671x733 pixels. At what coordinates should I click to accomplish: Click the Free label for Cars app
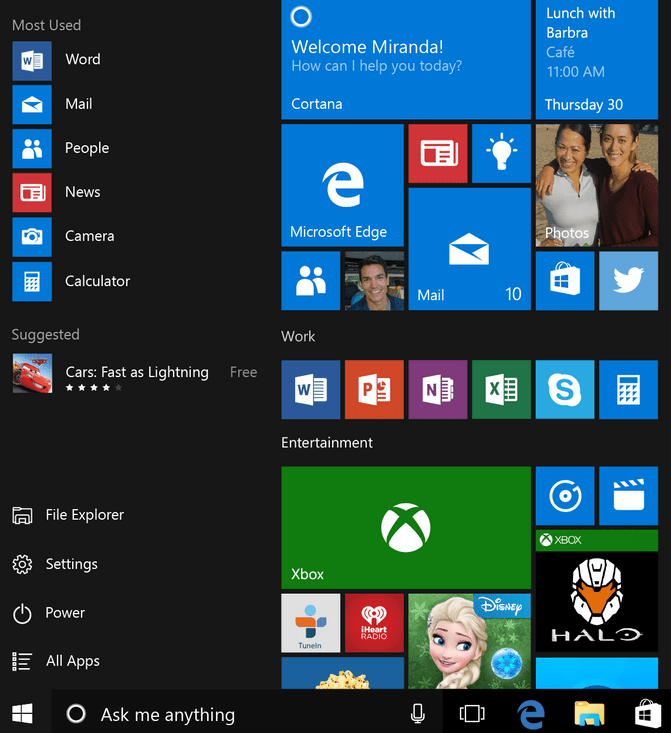tap(243, 372)
